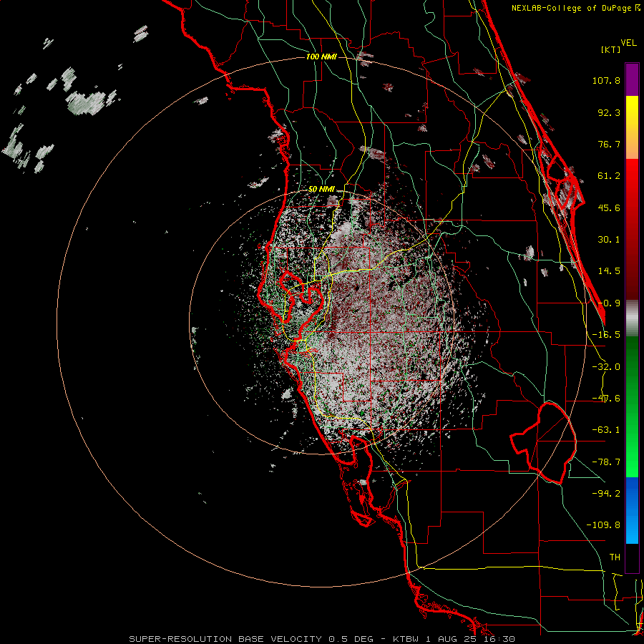
Task: Click the -109.8 scale value
Action: pos(603,525)
